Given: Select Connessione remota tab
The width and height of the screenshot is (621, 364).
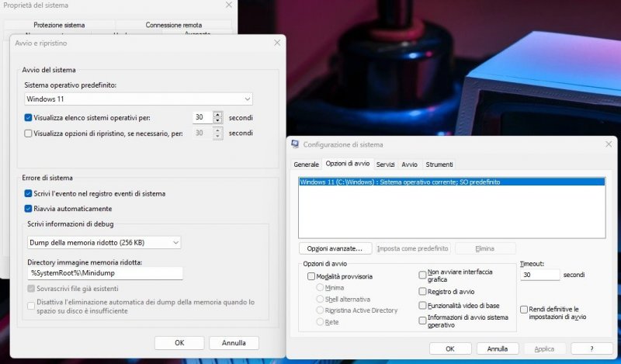Looking at the screenshot, I should (173, 25).
